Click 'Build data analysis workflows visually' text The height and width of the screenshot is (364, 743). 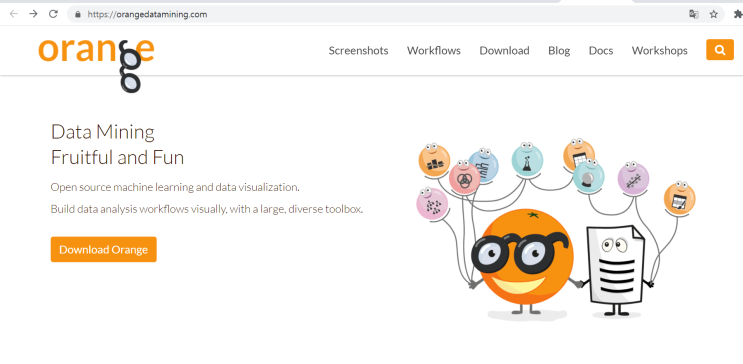(x=138, y=209)
